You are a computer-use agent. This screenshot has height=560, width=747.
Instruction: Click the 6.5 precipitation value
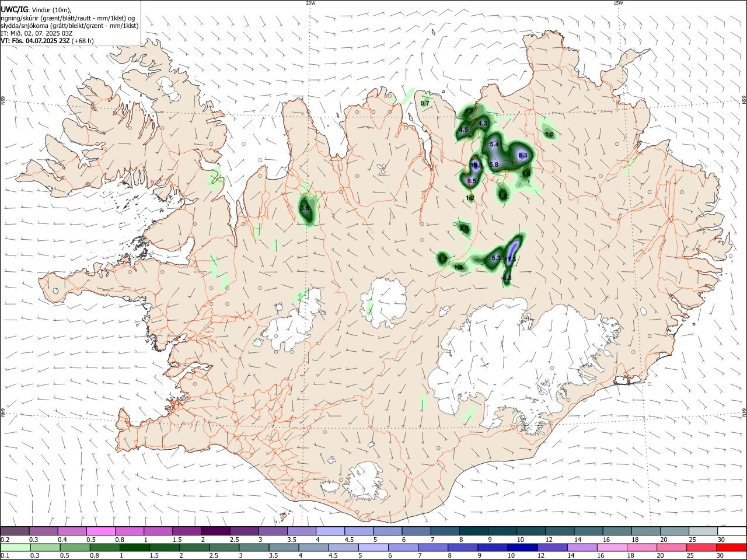(x=472, y=181)
